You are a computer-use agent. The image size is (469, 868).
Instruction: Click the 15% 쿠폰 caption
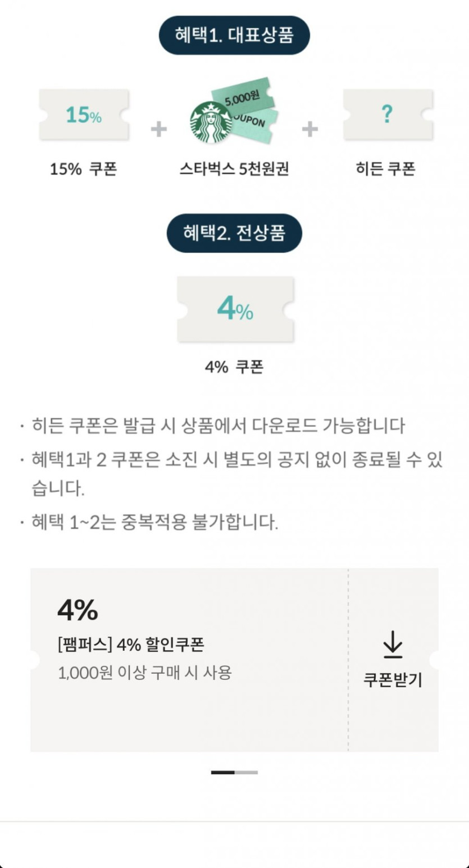point(83,169)
